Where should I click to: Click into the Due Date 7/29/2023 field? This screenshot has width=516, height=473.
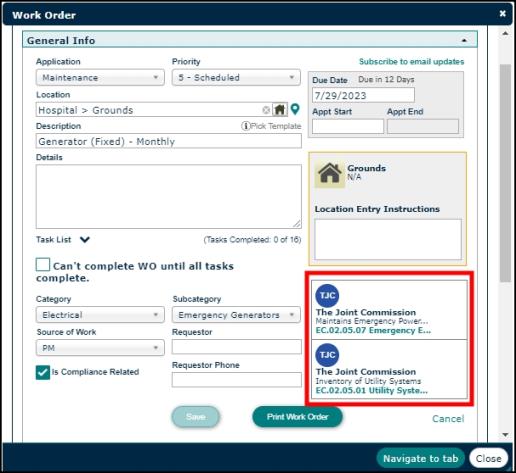click(363, 95)
